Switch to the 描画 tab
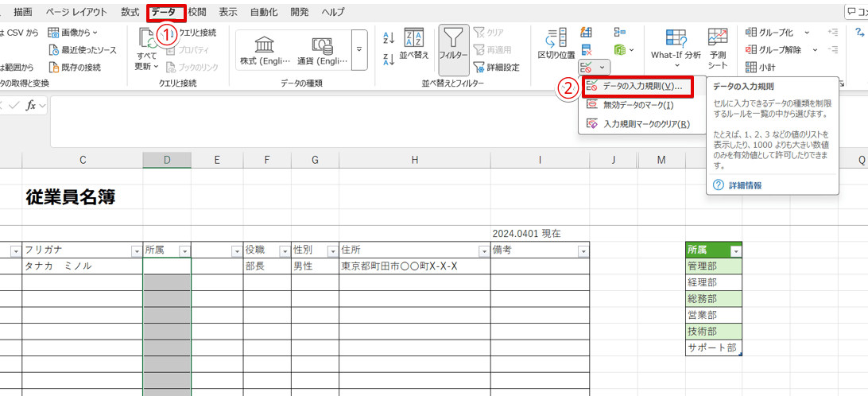This screenshot has width=868, height=396. tap(23, 12)
